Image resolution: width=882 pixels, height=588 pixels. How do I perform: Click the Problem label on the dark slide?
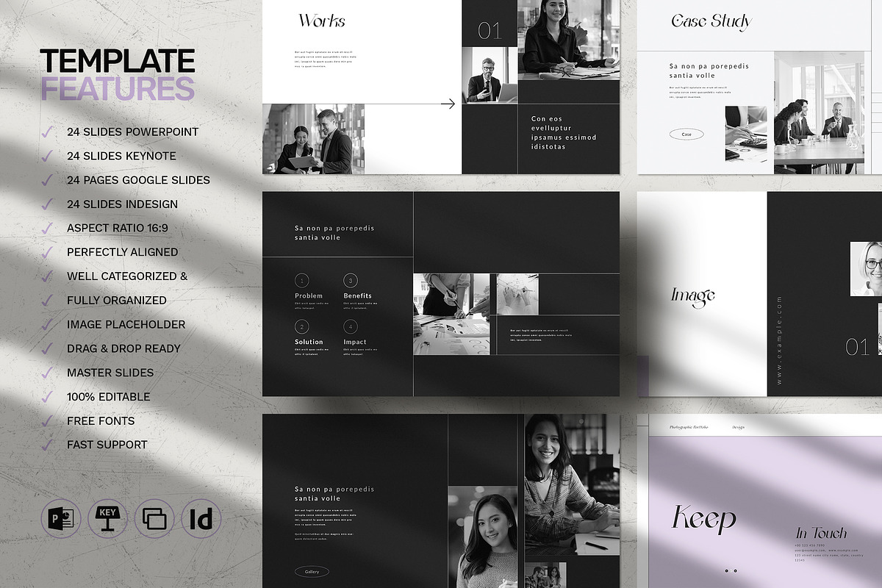click(309, 295)
